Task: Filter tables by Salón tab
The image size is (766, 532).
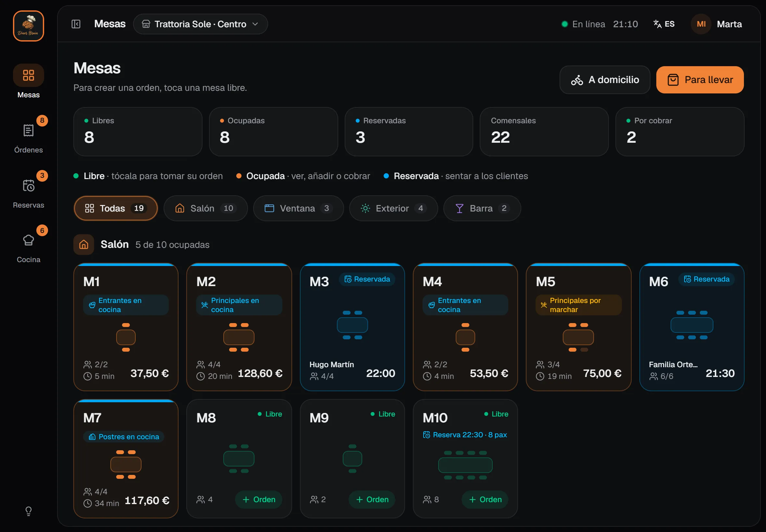Action: 206,208
